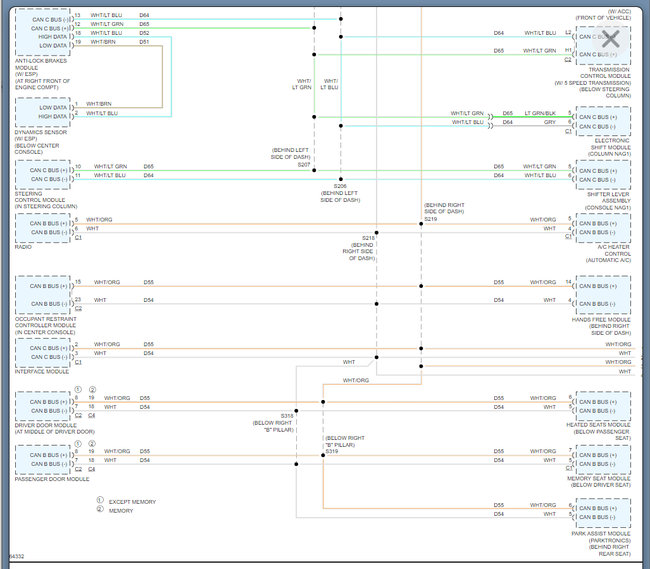Click TRANSMISSION CONTROL MODULE text
The image size is (650, 569).
[606, 73]
